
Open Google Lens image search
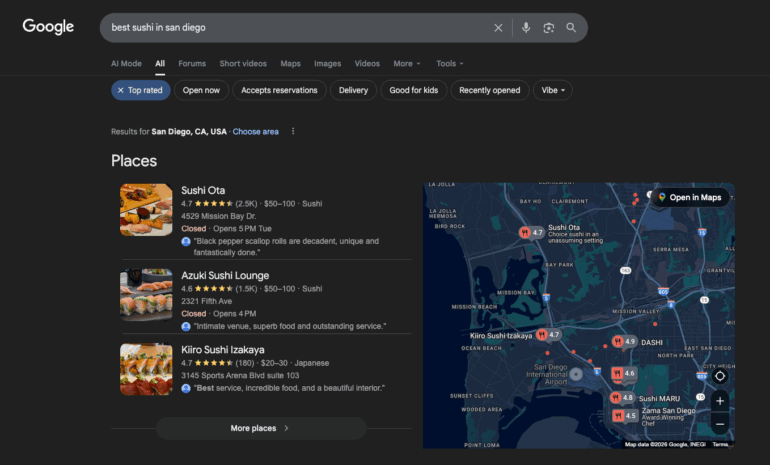pos(548,28)
